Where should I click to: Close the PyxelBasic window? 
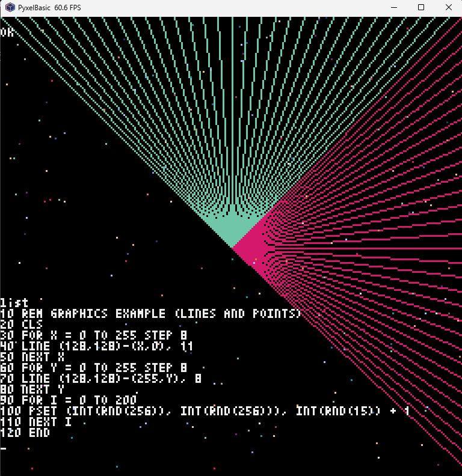pyautogui.click(x=448, y=7)
